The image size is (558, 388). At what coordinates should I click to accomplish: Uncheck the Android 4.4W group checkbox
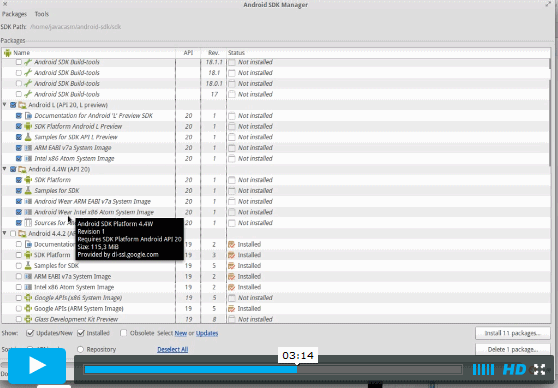point(13,169)
